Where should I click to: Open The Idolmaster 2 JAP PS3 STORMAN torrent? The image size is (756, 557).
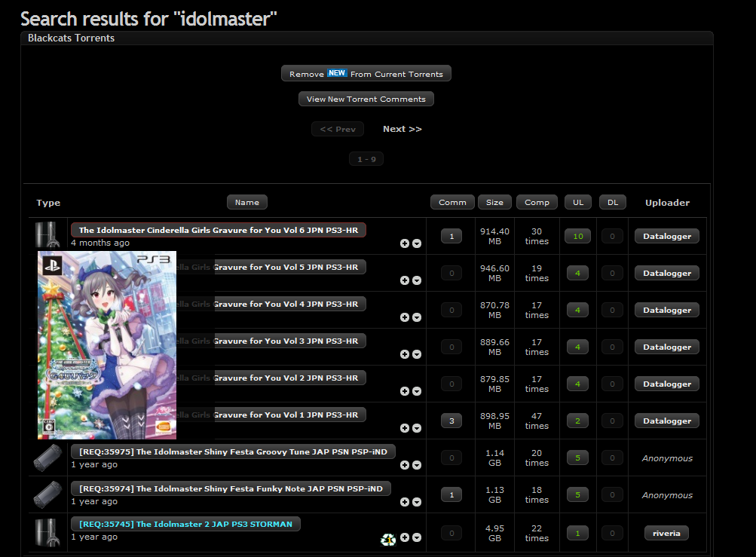185,524
